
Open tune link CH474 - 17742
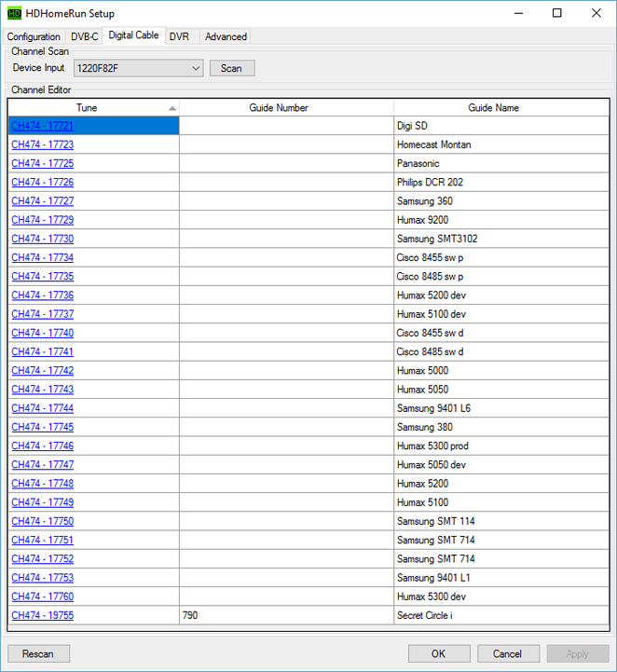(43, 371)
